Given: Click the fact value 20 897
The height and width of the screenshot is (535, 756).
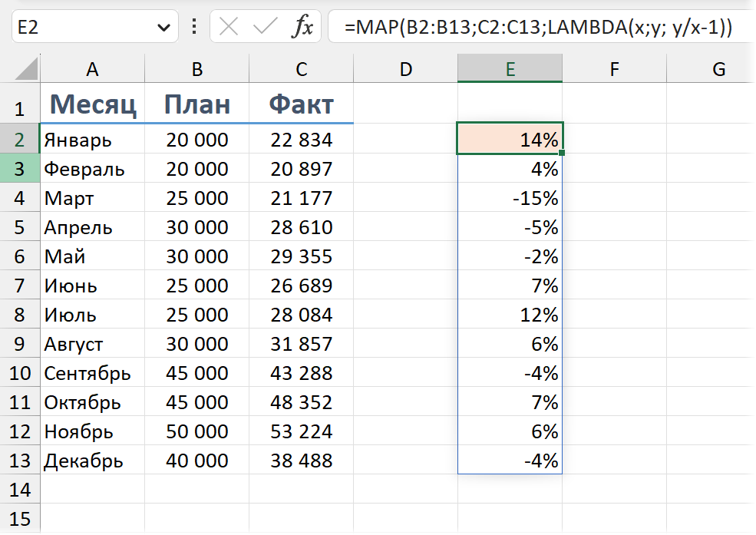Looking at the screenshot, I should 302,169.
